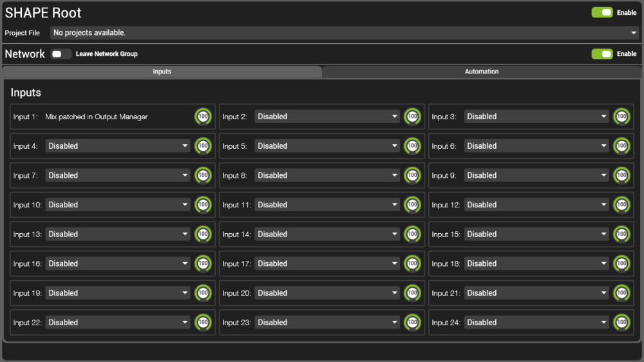Click the Leave Network Group label

point(107,54)
